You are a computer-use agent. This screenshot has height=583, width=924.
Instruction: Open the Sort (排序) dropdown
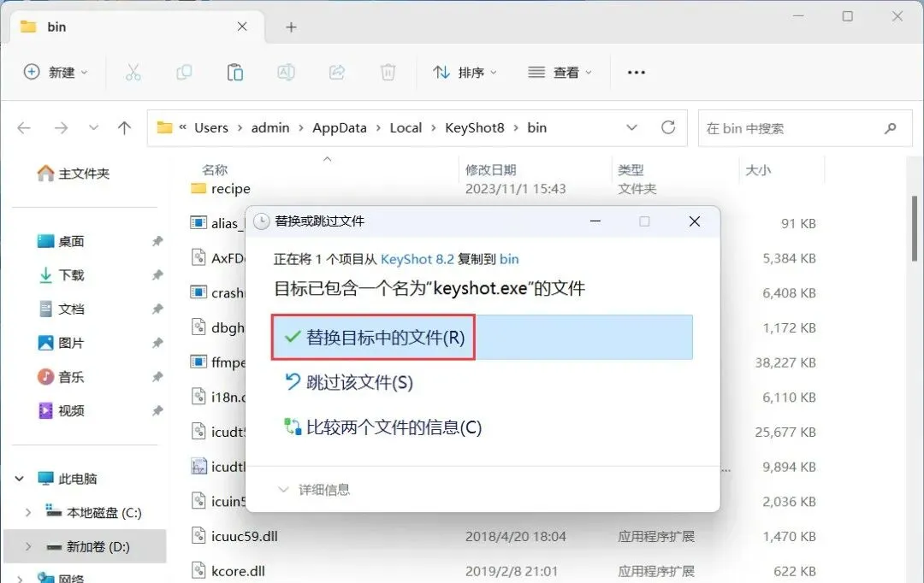click(465, 73)
